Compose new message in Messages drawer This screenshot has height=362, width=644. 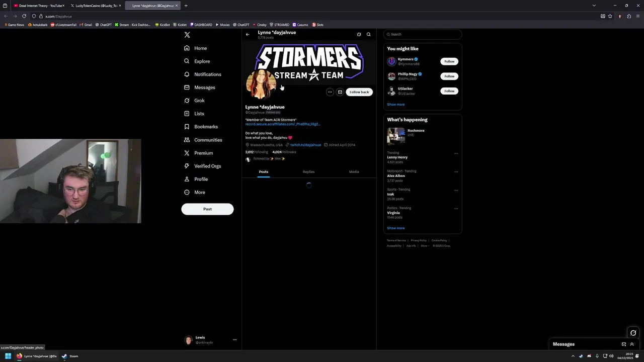click(624, 344)
